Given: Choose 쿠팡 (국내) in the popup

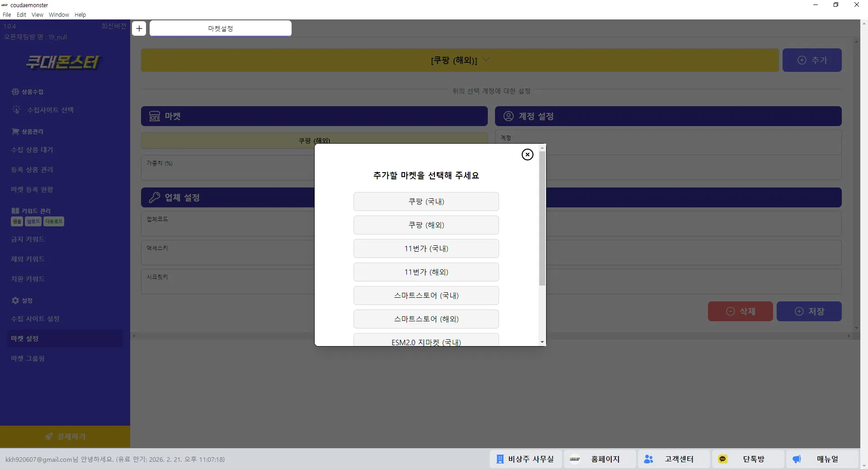Looking at the screenshot, I should coord(426,202).
